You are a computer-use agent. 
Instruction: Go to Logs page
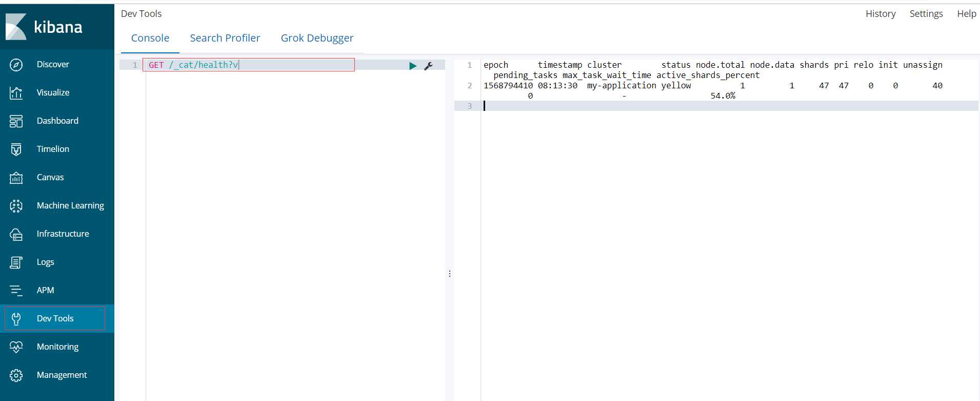click(x=45, y=262)
